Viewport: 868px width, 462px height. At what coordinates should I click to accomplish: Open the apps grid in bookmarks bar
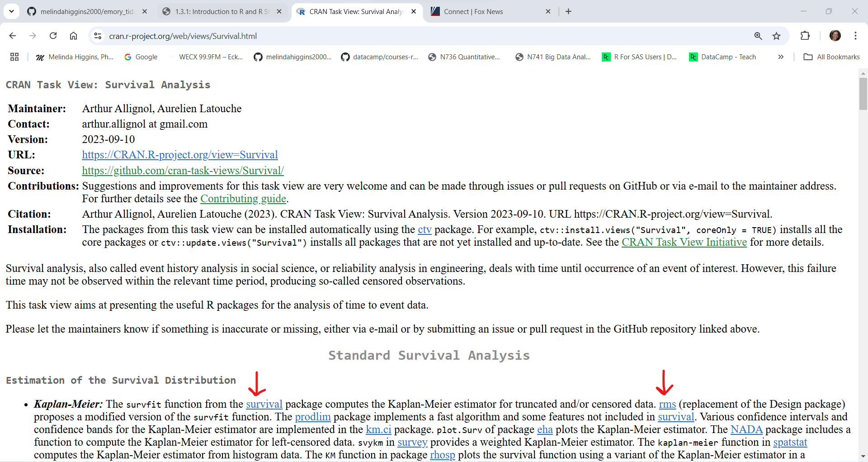(x=14, y=57)
